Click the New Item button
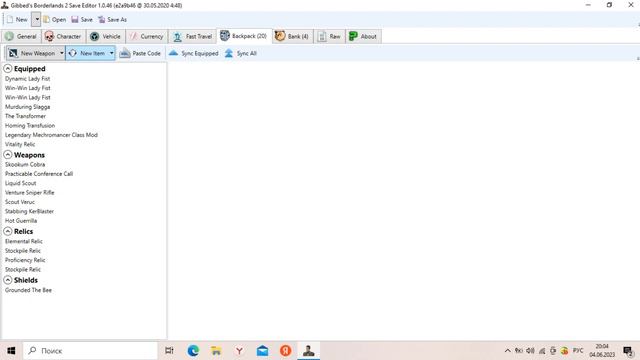Screen dimensions: 640x360 (87, 53)
